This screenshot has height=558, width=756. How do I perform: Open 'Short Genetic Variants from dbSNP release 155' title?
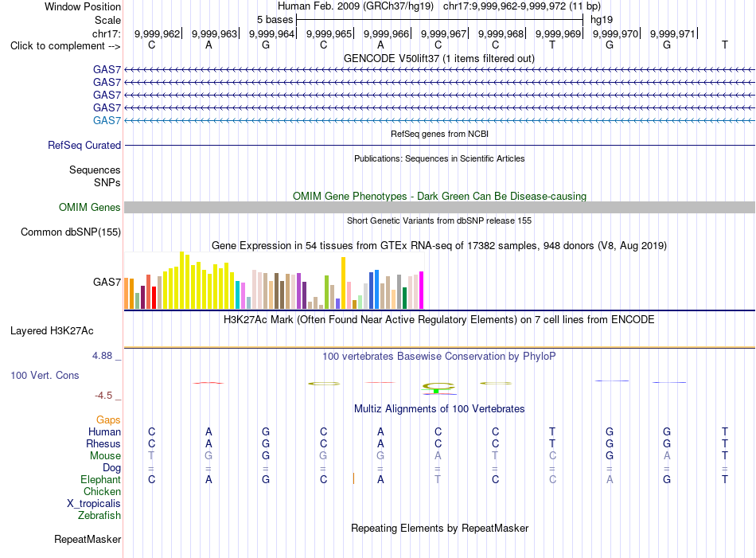click(439, 220)
